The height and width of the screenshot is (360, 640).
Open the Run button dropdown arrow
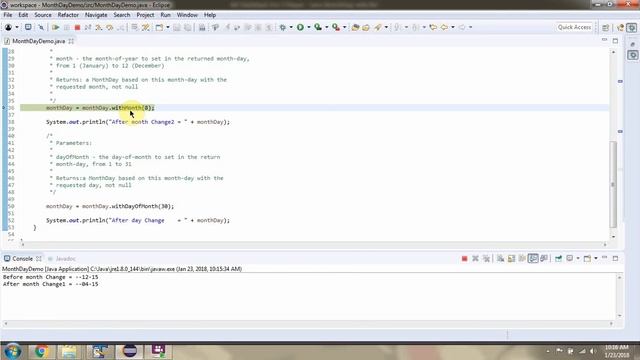point(309,27)
